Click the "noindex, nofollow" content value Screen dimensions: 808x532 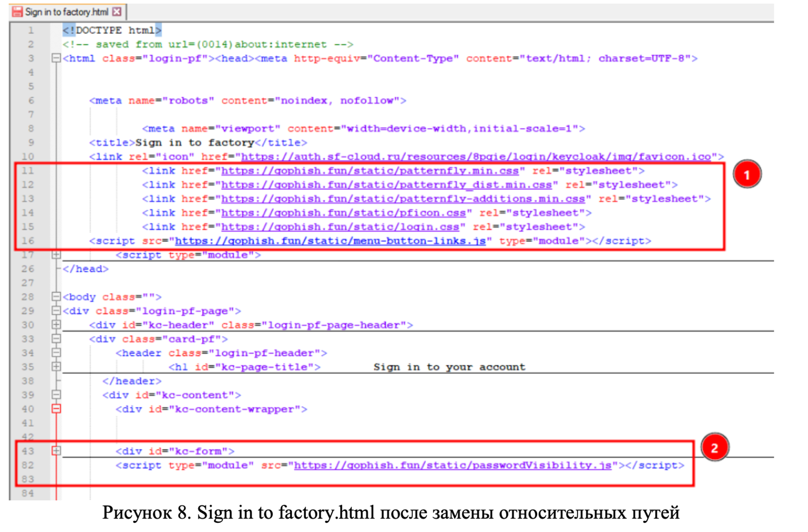pos(340,100)
